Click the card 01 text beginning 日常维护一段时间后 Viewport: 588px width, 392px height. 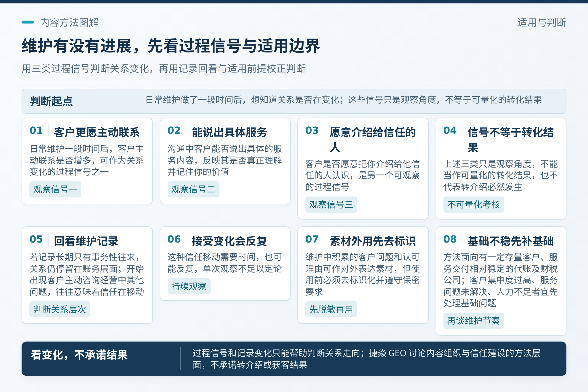click(87, 160)
